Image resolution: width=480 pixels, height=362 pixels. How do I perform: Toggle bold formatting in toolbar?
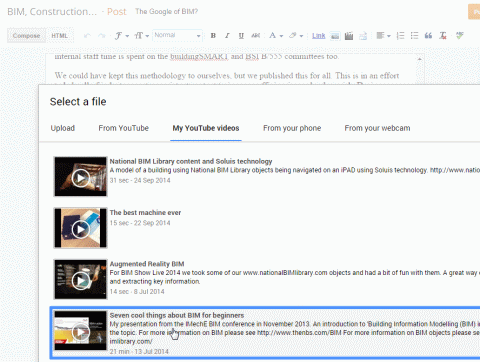[213, 36]
